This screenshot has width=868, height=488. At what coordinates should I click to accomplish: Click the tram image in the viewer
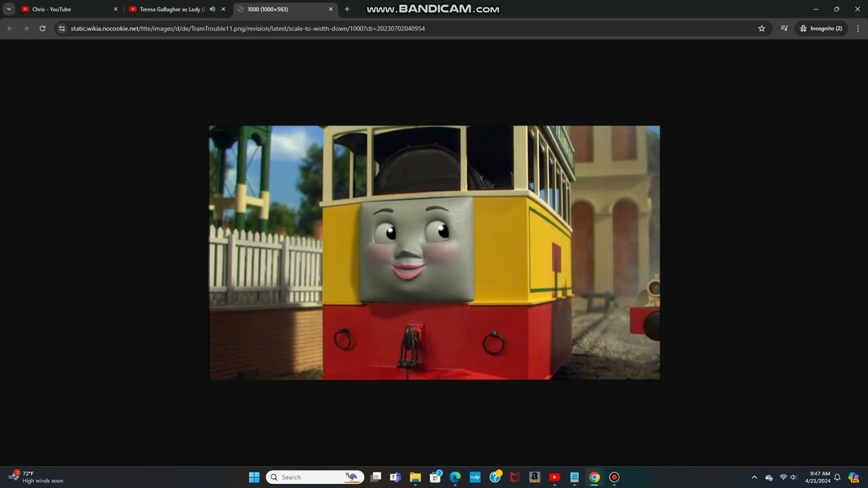(434, 253)
